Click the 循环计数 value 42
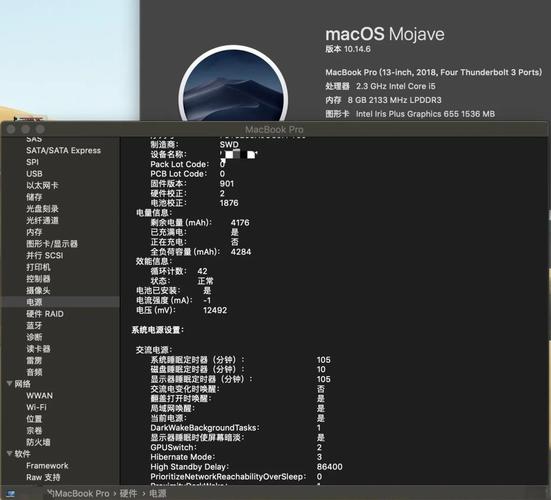551x500 pixels. pos(202,271)
